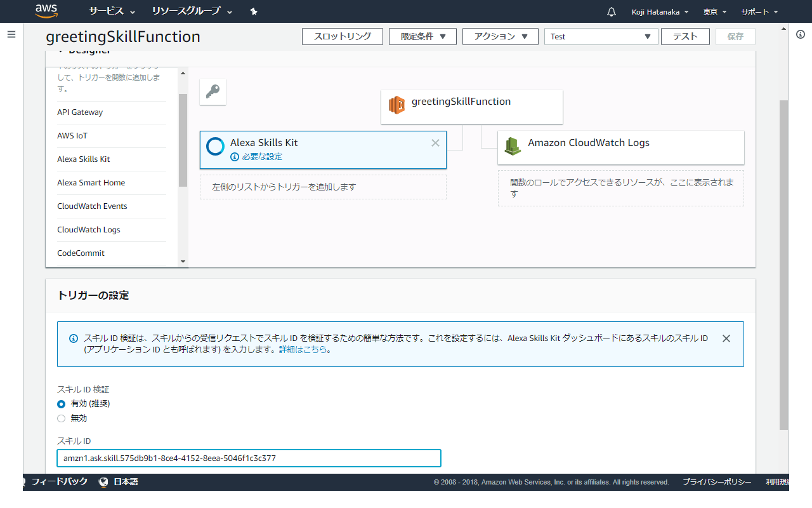
Task: Open the 詳細はこちら link
Action: pos(304,349)
